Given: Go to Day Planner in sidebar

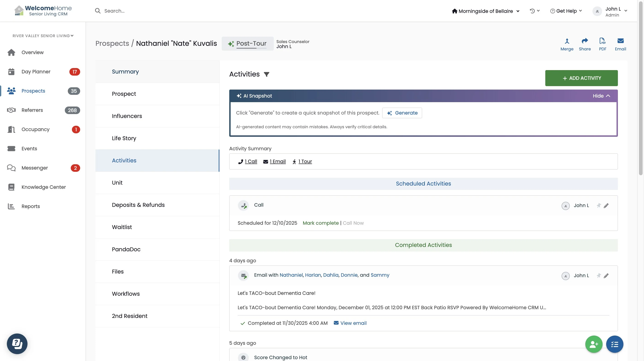Looking at the screenshot, I should pos(36,72).
